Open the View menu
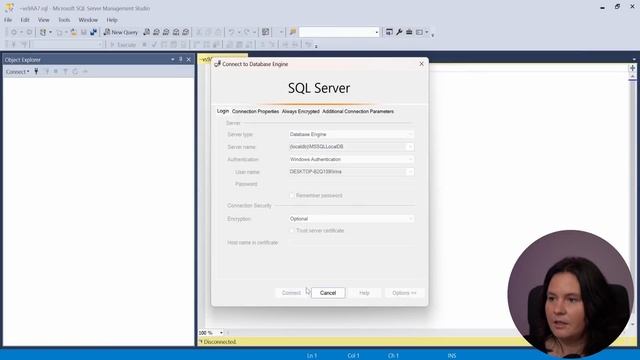The height and width of the screenshot is (360, 640). [43, 20]
